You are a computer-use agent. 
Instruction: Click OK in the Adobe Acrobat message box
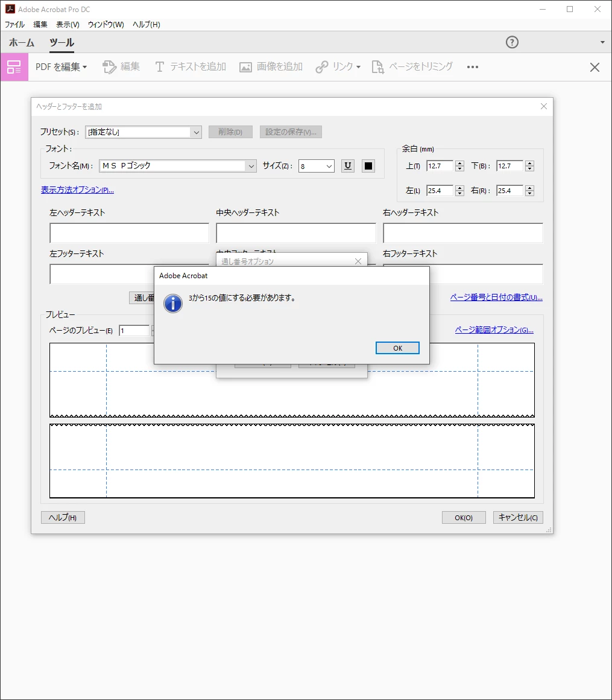(397, 348)
